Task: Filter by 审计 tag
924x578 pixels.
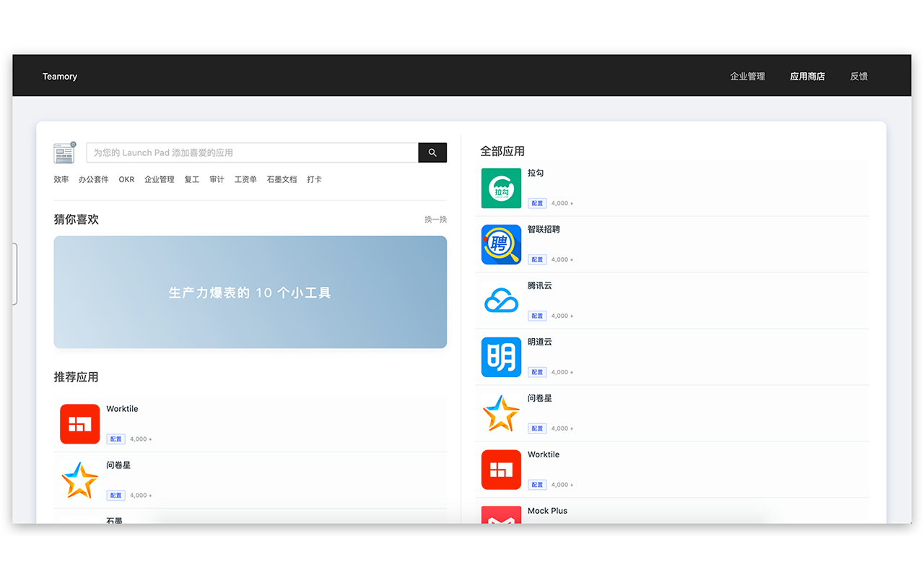Action: pos(217,179)
